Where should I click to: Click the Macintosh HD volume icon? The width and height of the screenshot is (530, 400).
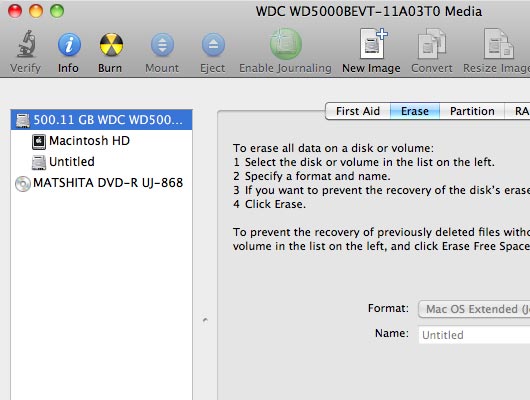click(x=39, y=141)
